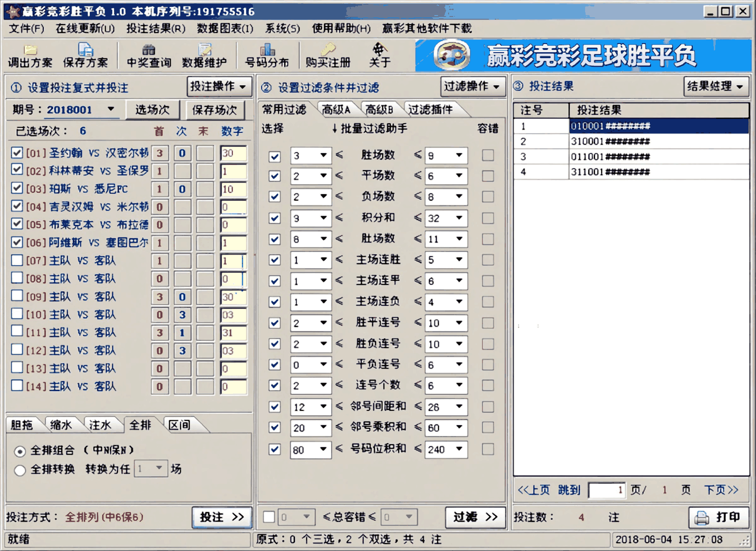Switch to the 高级A filter tab
Screen dimensions: 756x551
click(x=336, y=109)
